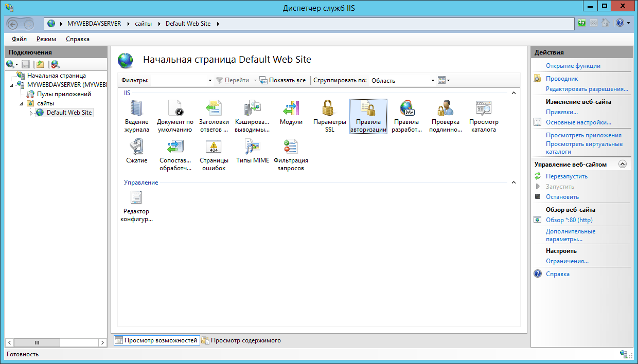Open the Сжатие feature
This screenshot has height=364, width=638.
click(x=137, y=152)
